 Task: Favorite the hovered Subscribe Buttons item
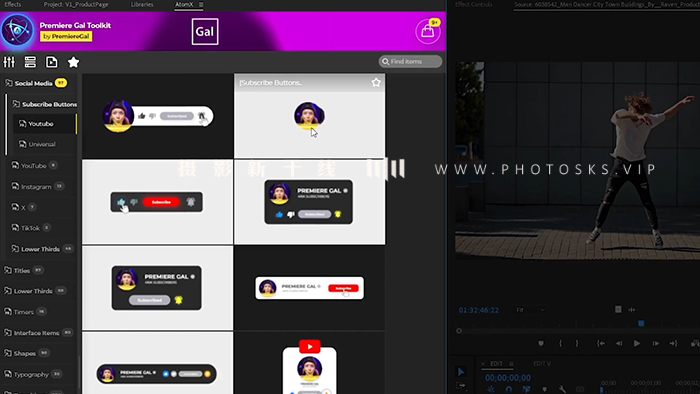[x=376, y=83]
